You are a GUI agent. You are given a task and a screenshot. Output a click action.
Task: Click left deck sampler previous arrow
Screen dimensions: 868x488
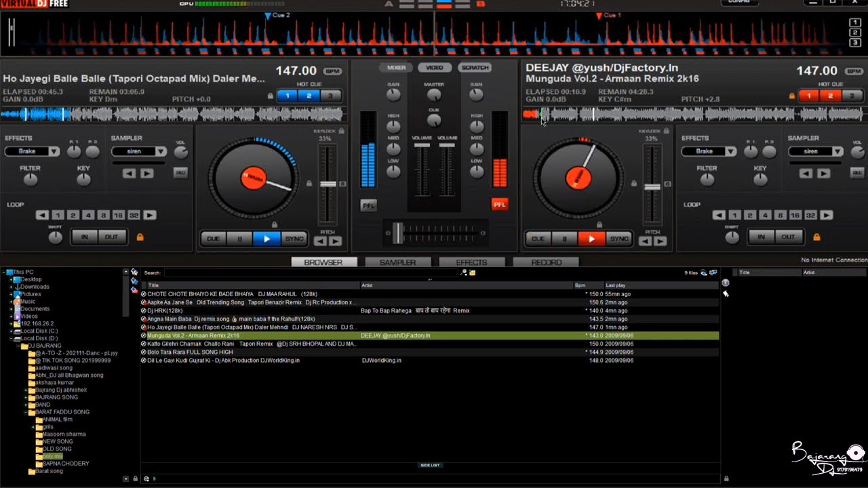point(130,174)
